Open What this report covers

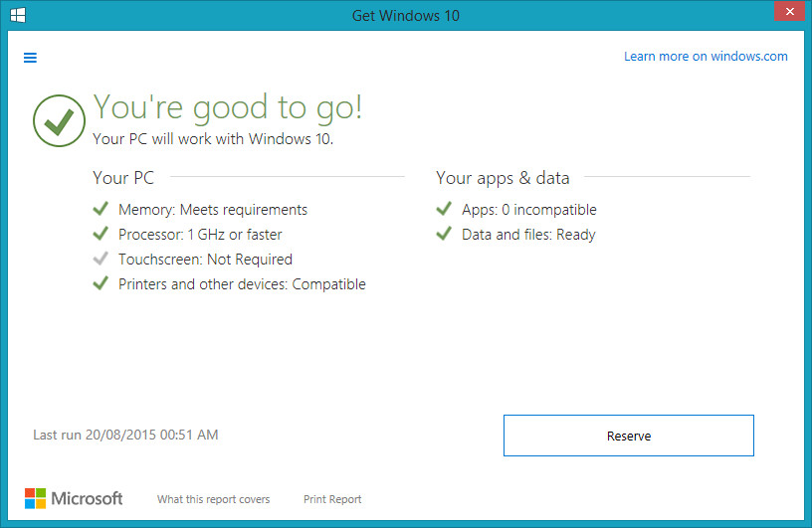213,499
